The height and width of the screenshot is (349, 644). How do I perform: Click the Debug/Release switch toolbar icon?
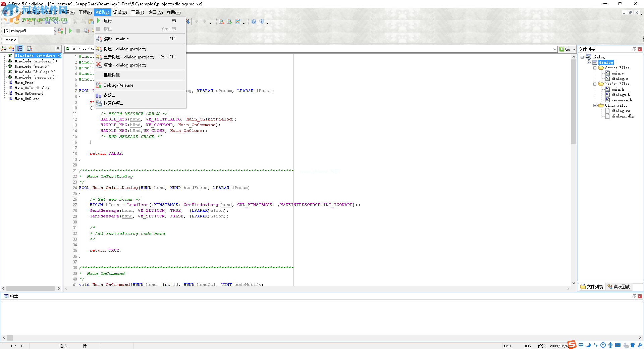[x=61, y=31]
